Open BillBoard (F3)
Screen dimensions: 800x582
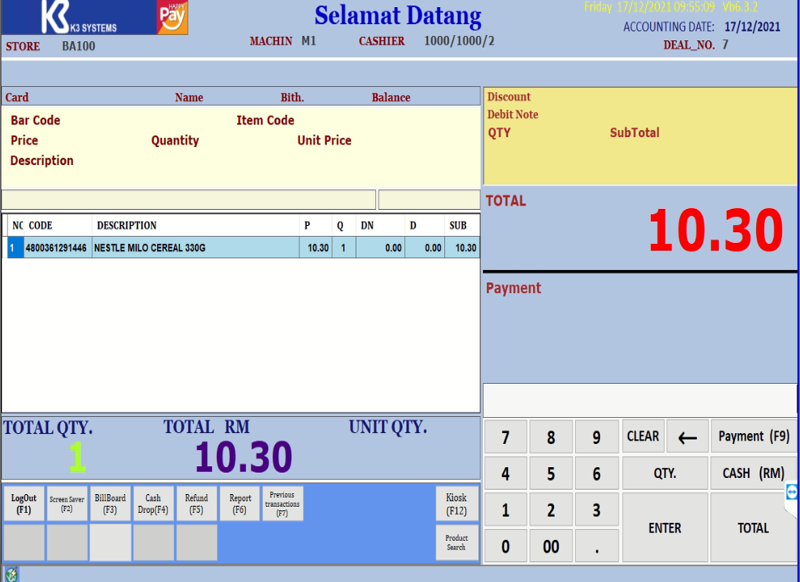click(x=110, y=504)
